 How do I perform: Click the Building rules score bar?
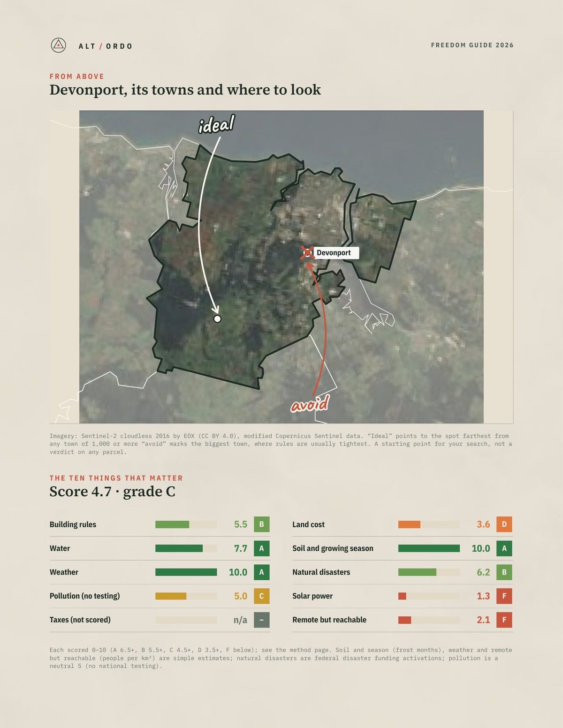pos(186,524)
